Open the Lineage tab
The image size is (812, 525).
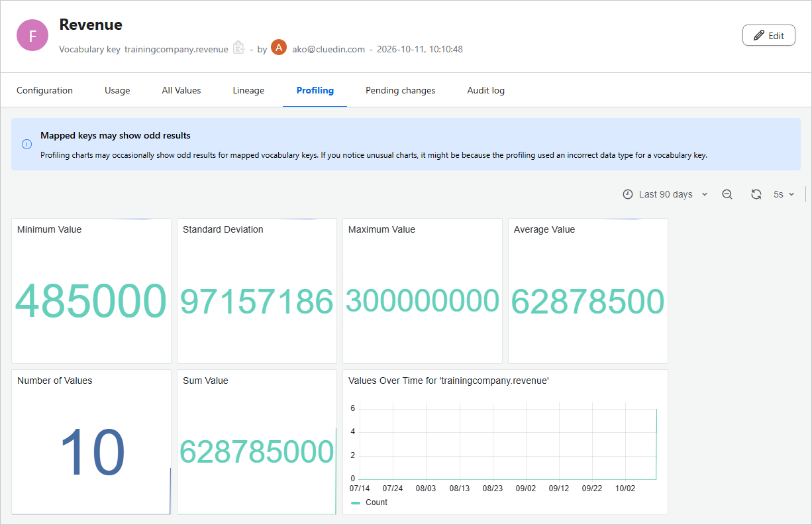(248, 90)
